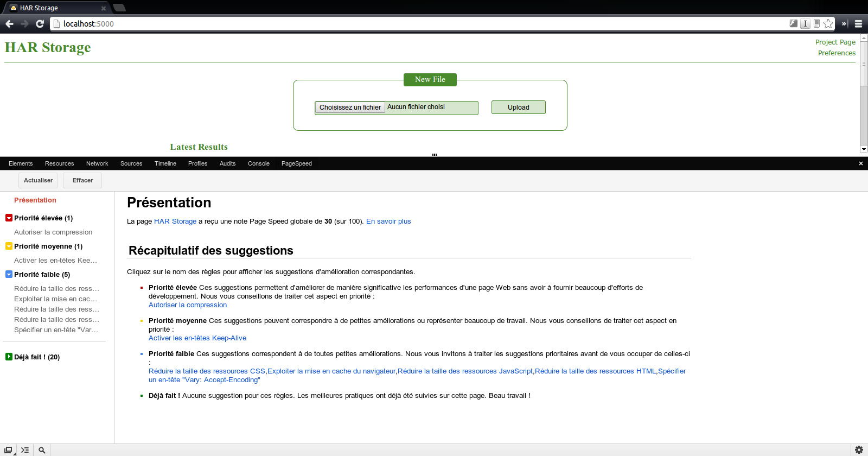Open Réduire la taille des ressources JavaScript link
The width and height of the screenshot is (868, 456).
coord(465,371)
